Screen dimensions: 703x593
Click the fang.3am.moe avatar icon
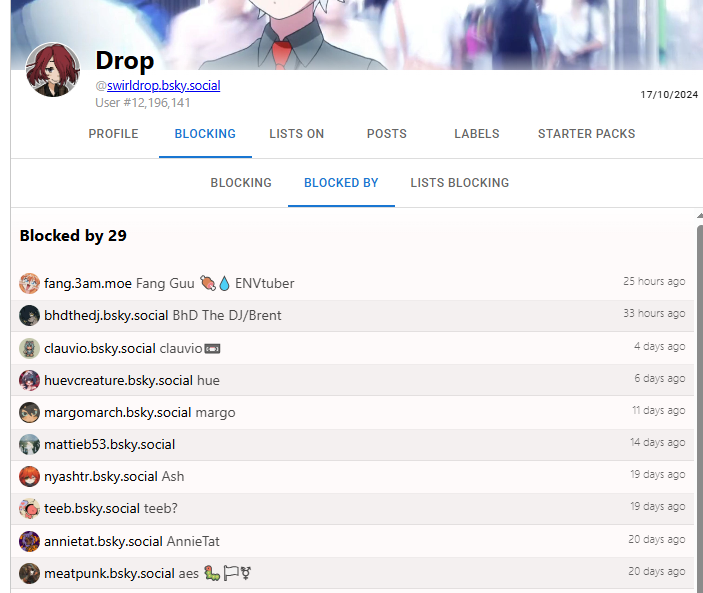click(30, 283)
